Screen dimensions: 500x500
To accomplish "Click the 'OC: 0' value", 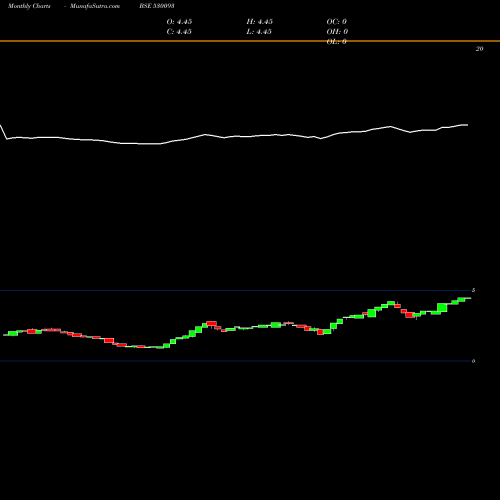I will coord(337,22).
